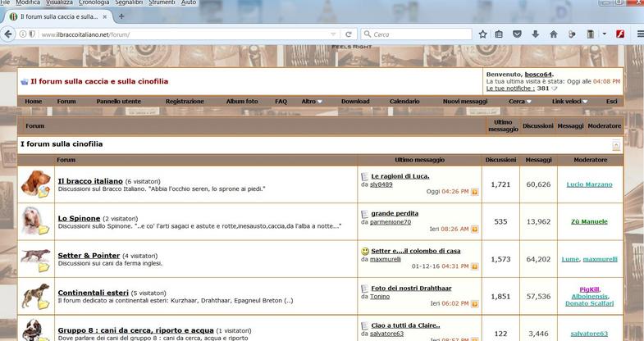Click the Flash plugin icon in toolbar
This screenshot has width=644, height=341.
click(621, 34)
